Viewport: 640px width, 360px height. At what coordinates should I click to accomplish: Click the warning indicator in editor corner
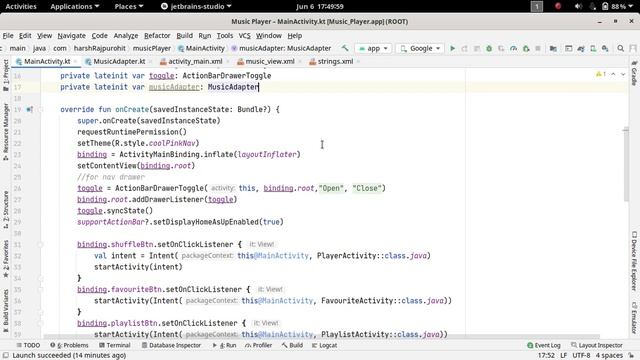pyautogui.click(x=601, y=74)
